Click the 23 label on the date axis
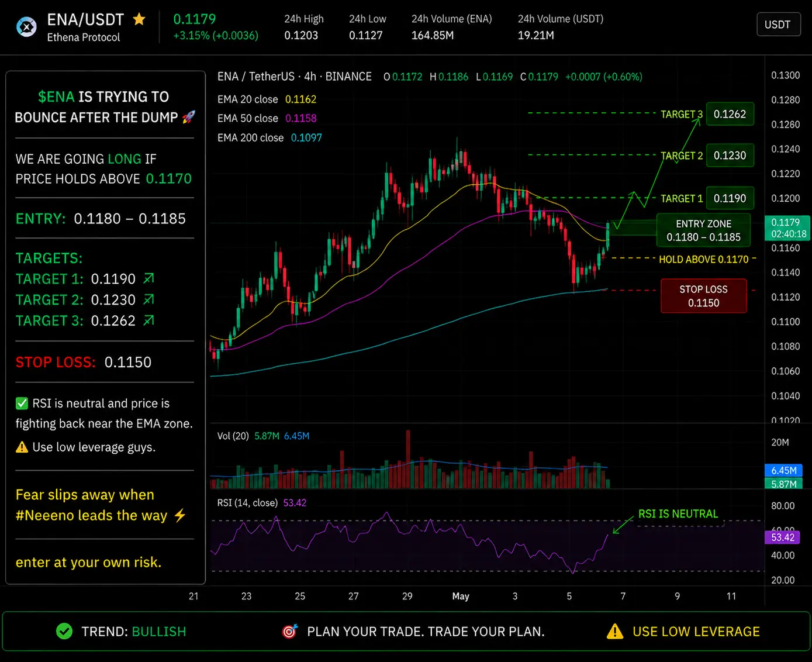Image resolution: width=812 pixels, height=662 pixels. 247,596
